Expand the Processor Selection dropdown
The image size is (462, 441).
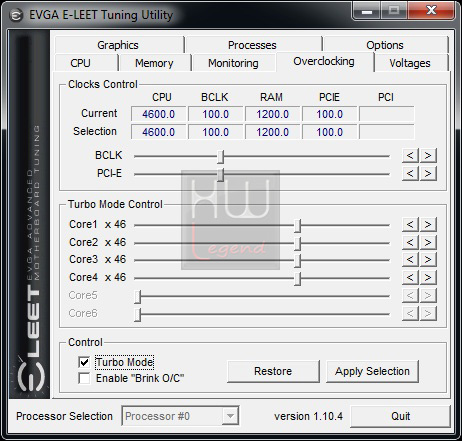(x=230, y=416)
